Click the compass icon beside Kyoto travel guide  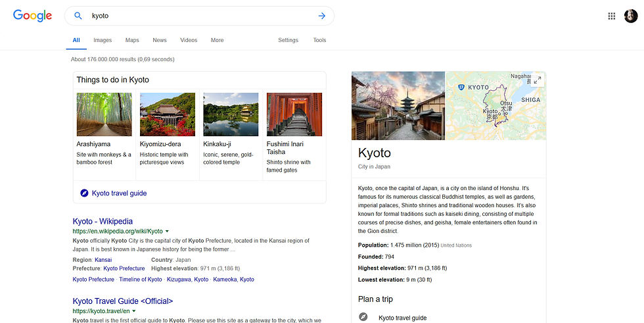tap(84, 193)
